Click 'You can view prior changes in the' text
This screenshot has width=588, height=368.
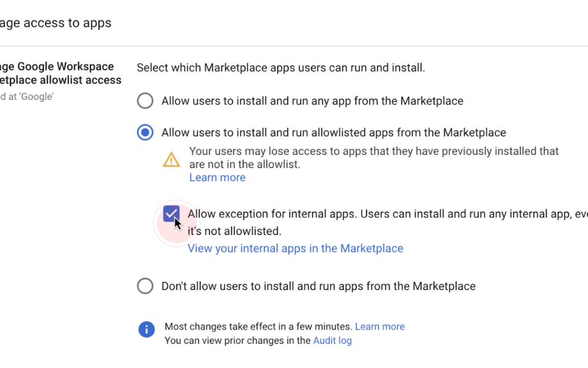pyautogui.click(x=238, y=340)
